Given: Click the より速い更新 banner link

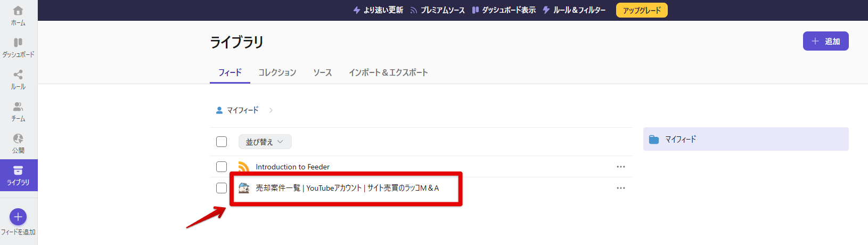Looking at the screenshot, I should tap(378, 10).
